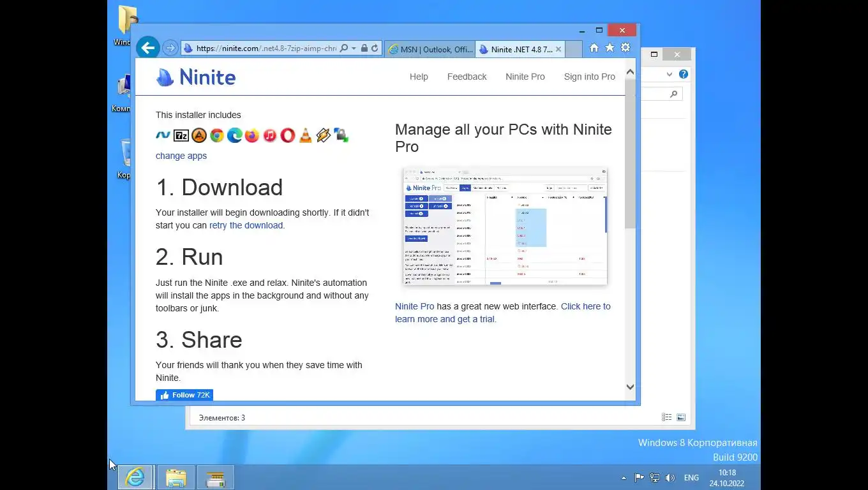Screen dimensions: 868x490
Task: Click the page scrollbar up arrow
Action: coord(630,71)
